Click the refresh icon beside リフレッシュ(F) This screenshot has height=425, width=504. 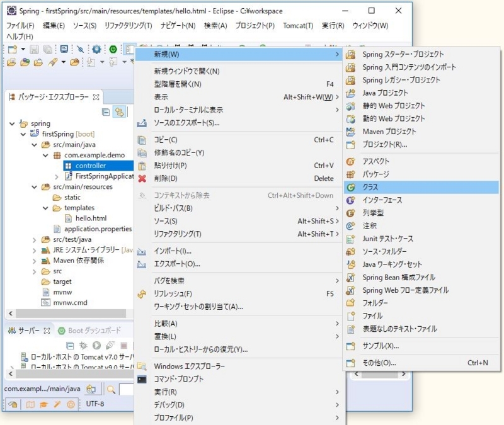click(x=142, y=294)
